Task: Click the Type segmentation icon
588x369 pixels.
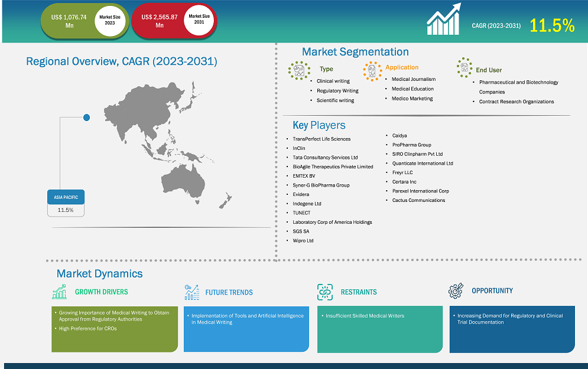Action: (x=299, y=70)
